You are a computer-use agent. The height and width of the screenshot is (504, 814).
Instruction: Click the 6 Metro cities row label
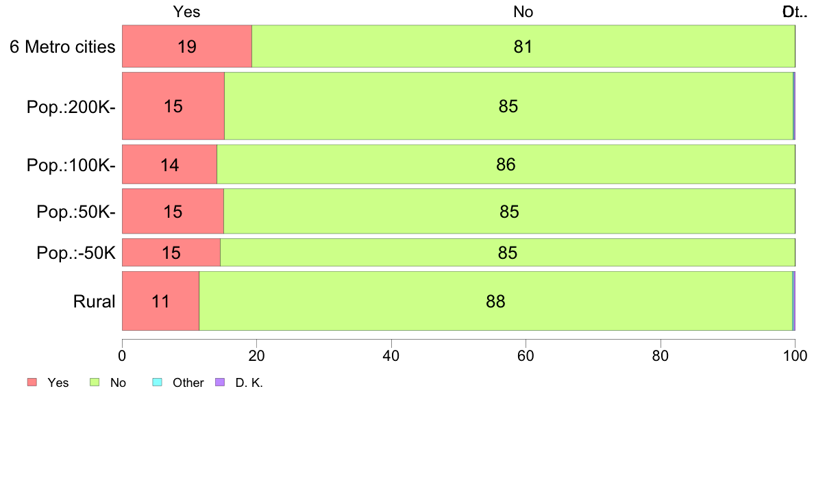coord(62,47)
